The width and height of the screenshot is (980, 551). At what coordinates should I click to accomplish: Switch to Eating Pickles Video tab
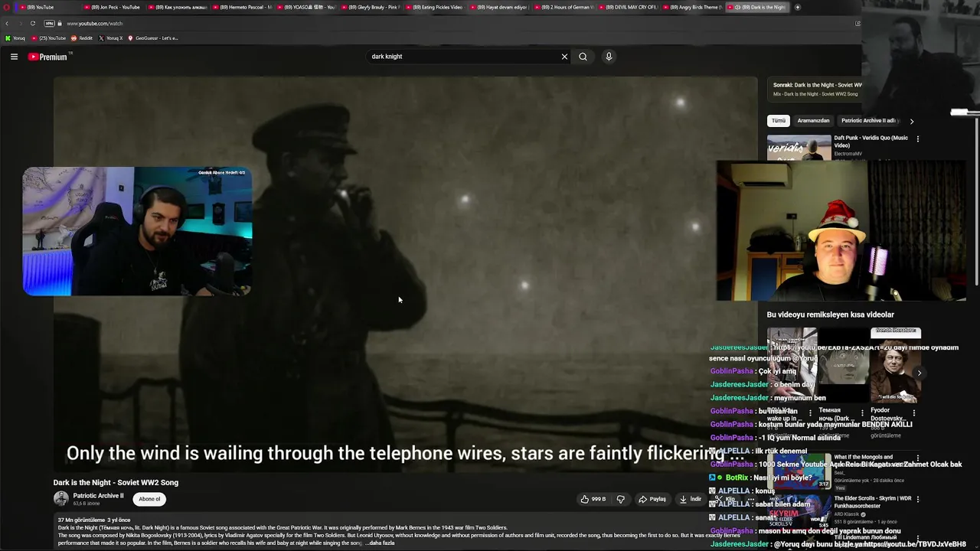[434, 7]
